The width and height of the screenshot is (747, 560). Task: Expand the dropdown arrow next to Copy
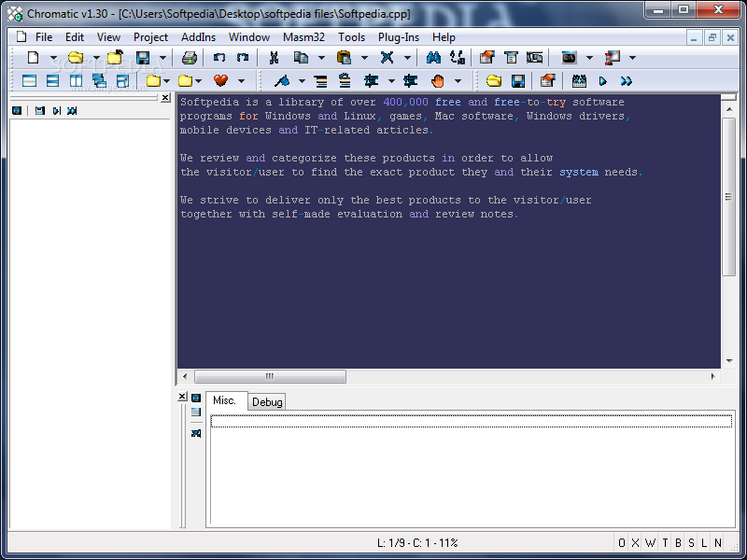[x=321, y=58]
